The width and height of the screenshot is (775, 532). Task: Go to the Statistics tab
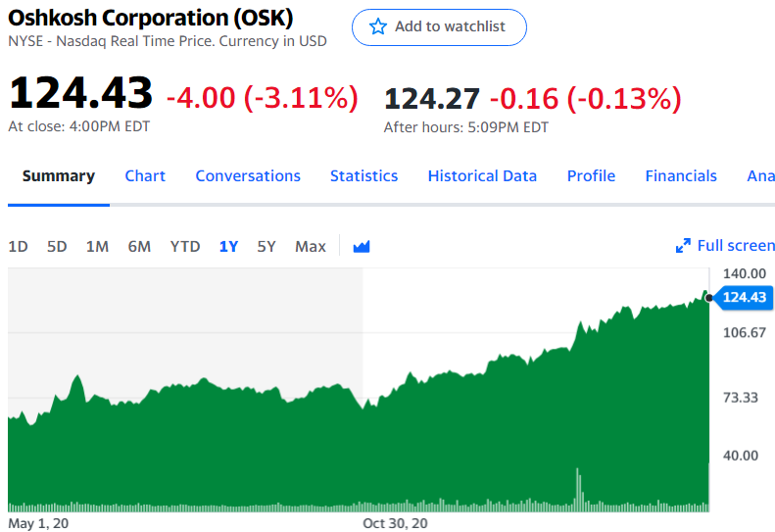tap(363, 176)
